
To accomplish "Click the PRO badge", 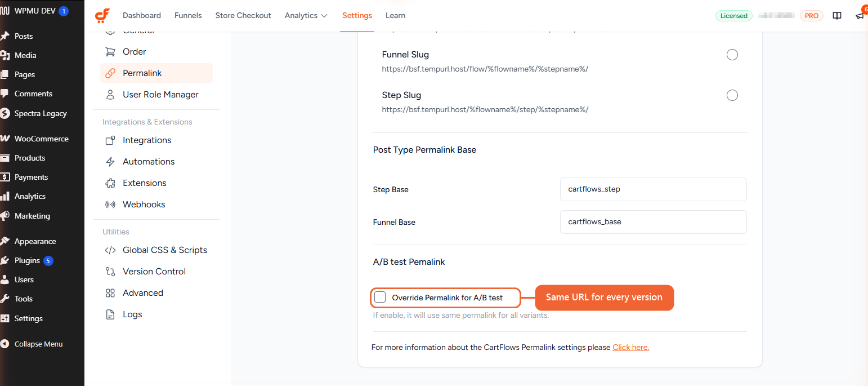I will [x=812, y=16].
